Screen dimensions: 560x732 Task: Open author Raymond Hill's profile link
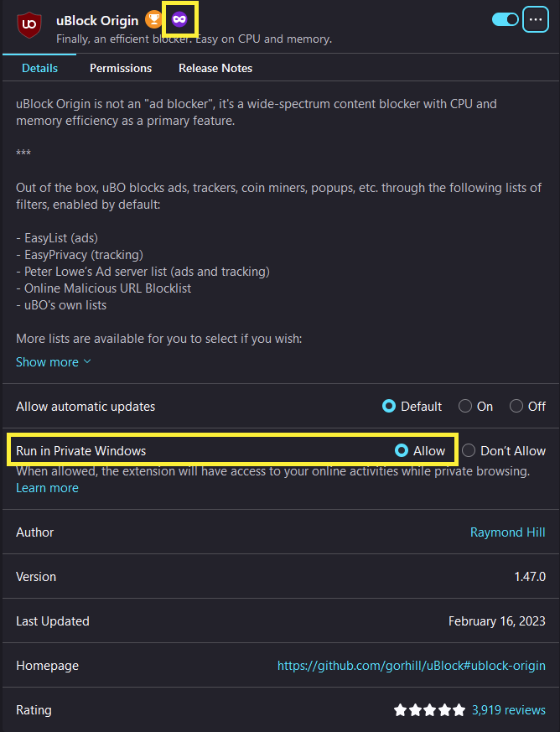point(508,532)
